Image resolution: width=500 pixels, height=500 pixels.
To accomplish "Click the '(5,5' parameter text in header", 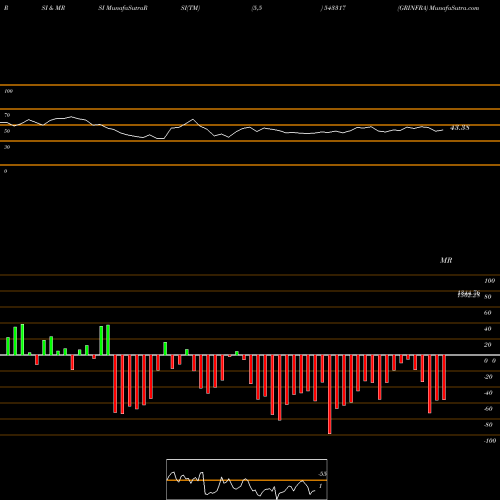I will (x=257, y=8).
